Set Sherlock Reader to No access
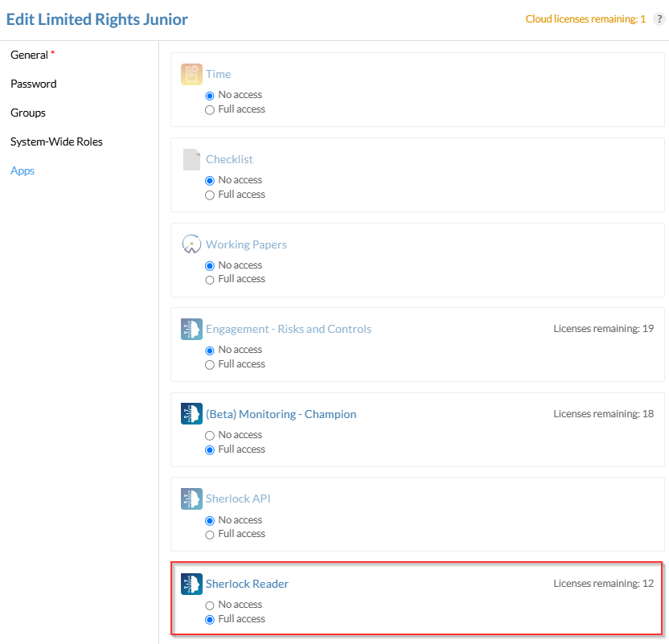 click(x=210, y=605)
